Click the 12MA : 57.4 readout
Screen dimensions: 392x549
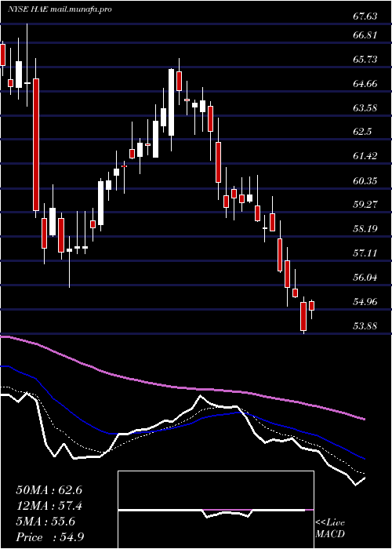point(49,506)
